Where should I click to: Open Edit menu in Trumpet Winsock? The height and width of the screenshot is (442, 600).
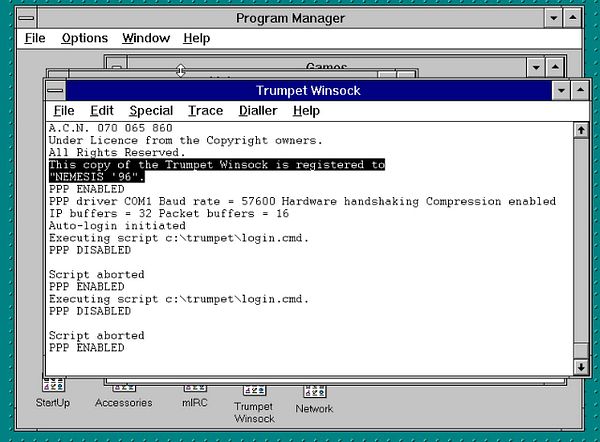coord(102,111)
